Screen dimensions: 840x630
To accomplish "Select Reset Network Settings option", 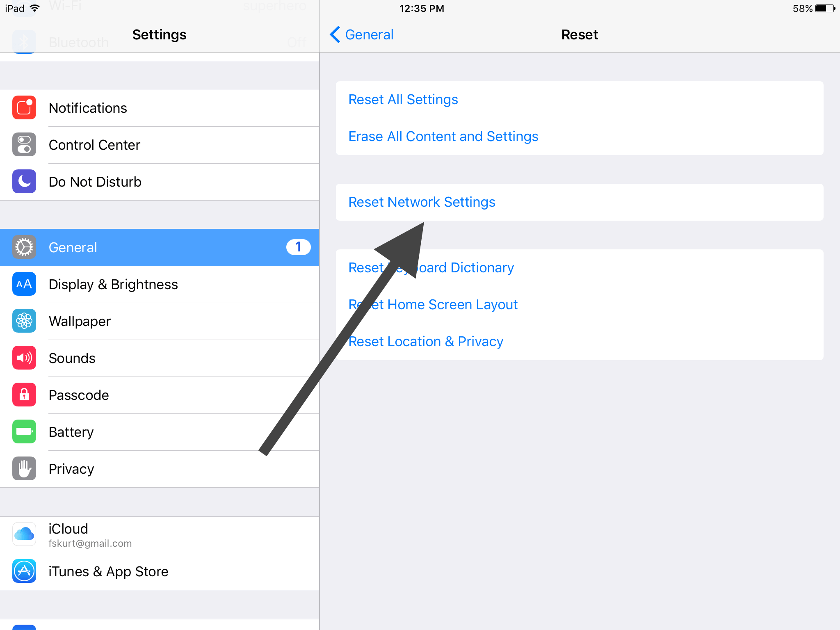I will 422,202.
